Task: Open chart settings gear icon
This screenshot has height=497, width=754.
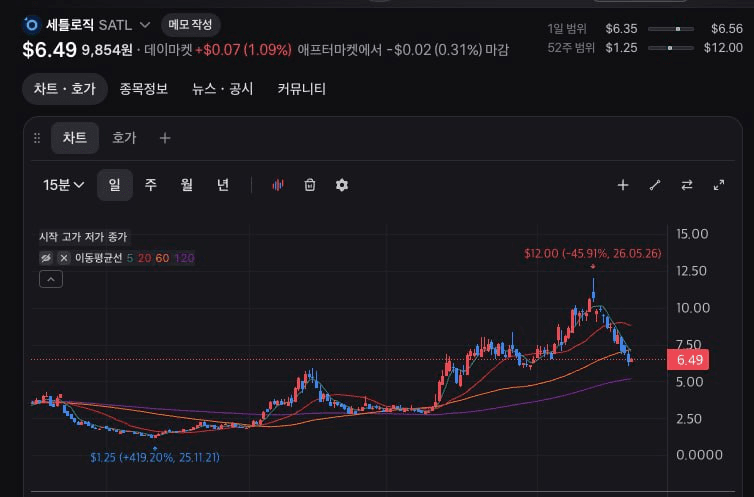Action: point(342,185)
